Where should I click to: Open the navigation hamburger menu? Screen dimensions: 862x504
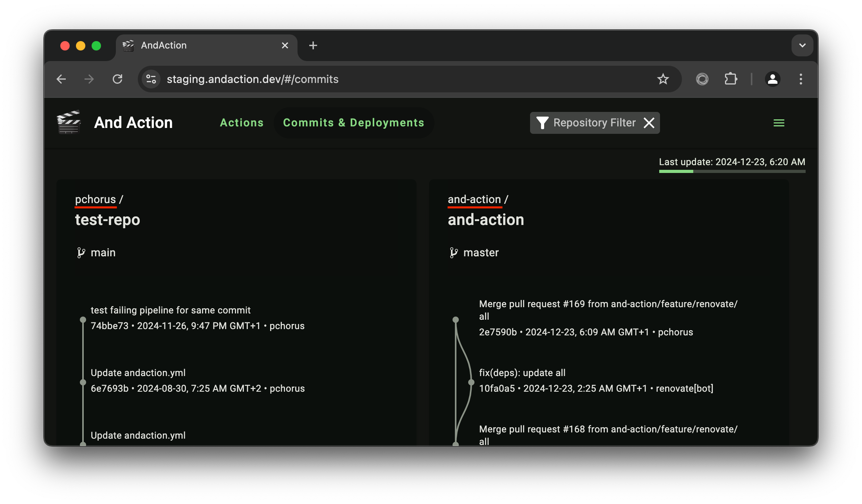[779, 122]
